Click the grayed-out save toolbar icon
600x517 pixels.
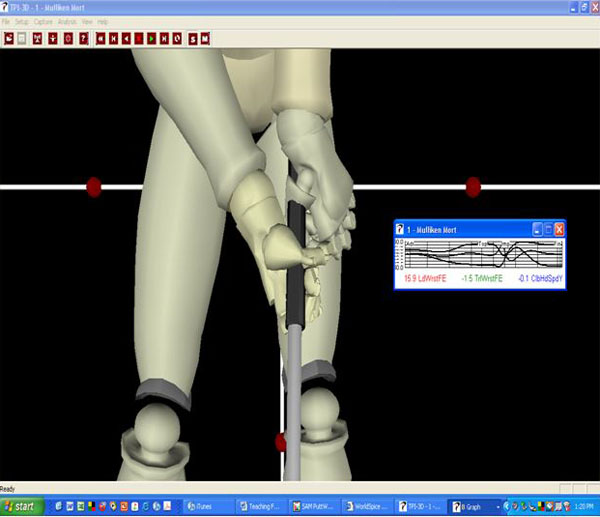click(22, 39)
